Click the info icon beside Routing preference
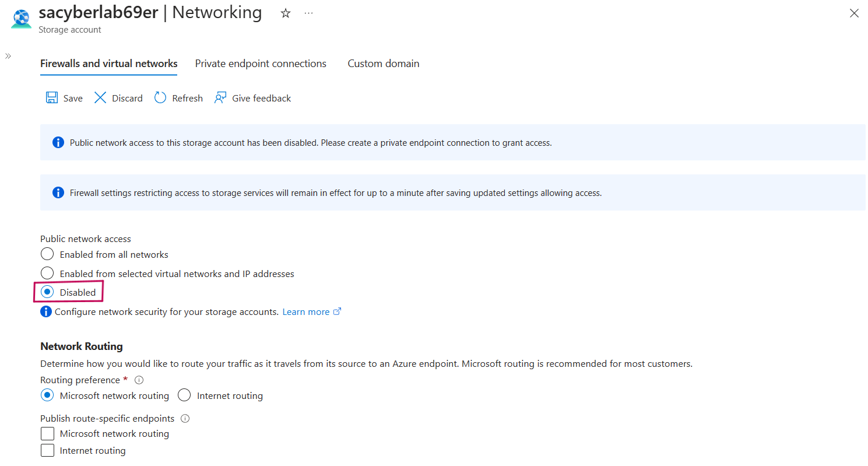Image resolution: width=868 pixels, height=466 pixels. click(139, 380)
